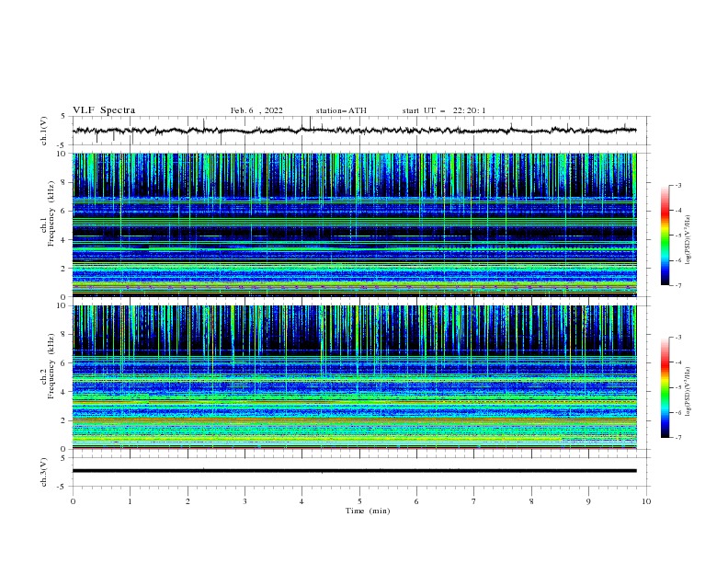Click the "-3" tick on ch.2 colorbar
728x563 pixels.
click(x=678, y=338)
